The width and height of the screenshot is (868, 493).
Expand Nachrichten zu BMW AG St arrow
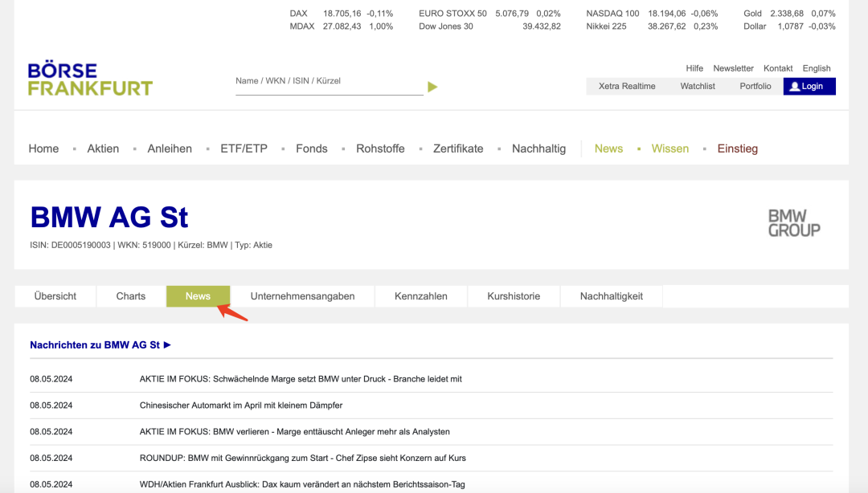point(167,345)
